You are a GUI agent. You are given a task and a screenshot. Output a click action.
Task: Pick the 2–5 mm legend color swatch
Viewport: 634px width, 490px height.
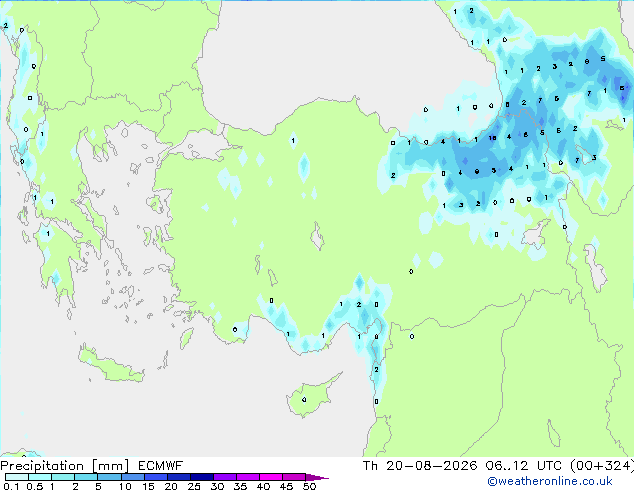tap(86, 477)
